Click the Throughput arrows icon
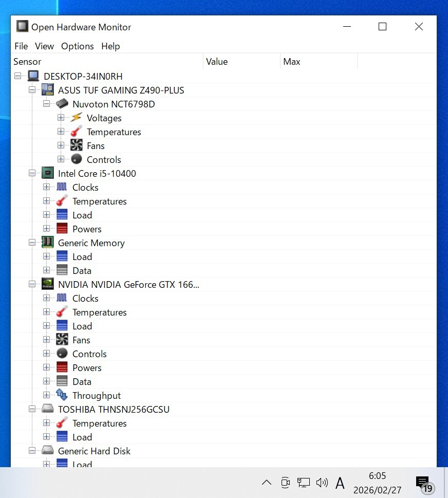 pyautogui.click(x=62, y=395)
